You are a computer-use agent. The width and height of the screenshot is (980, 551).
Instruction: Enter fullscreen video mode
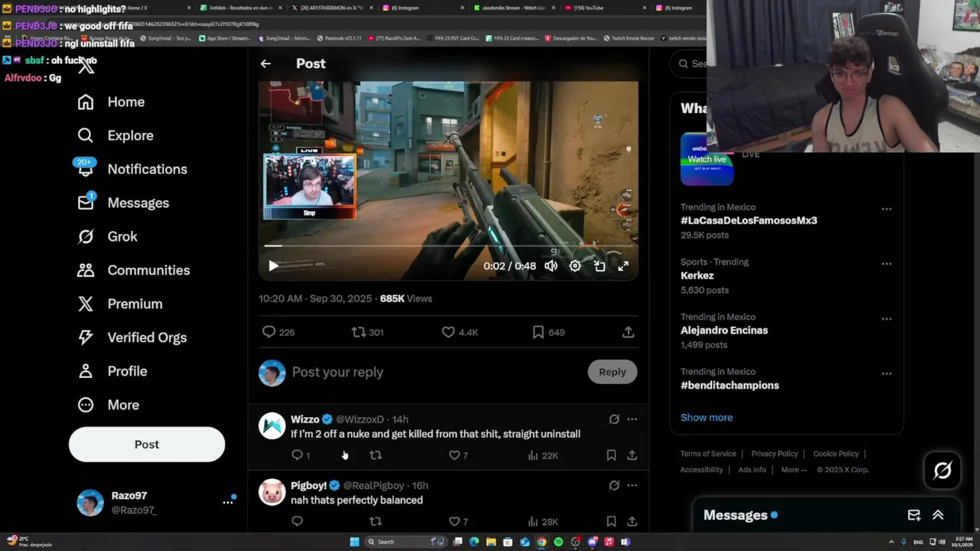tap(623, 266)
